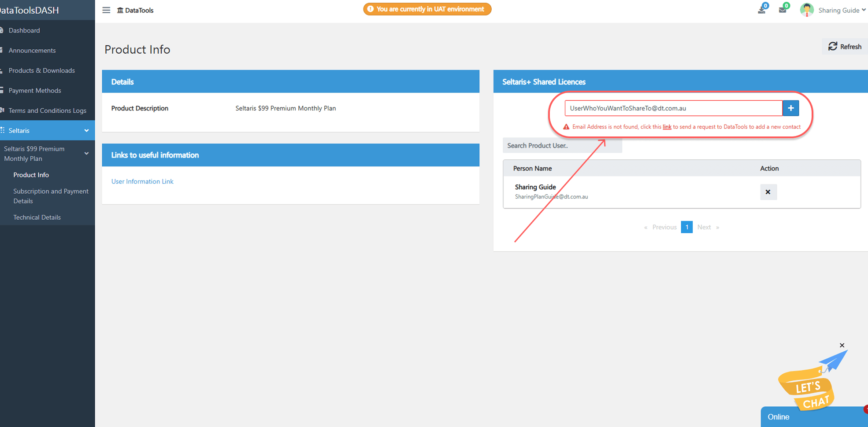Close the Let's Chat popup
The height and width of the screenshot is (427, 868).
tap(842, 346)
